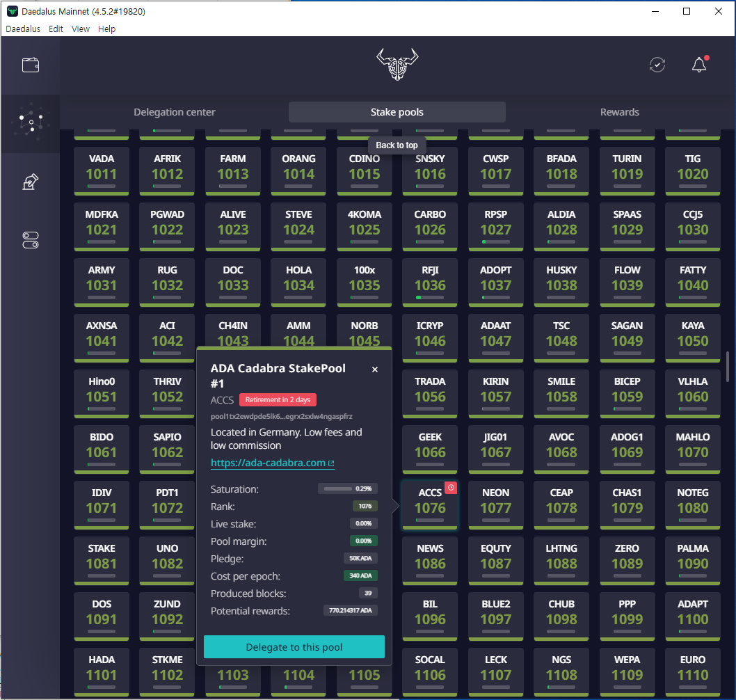736x700 pixels.
Task: Switch to Rewards tab
Action: tap(620, 112)
